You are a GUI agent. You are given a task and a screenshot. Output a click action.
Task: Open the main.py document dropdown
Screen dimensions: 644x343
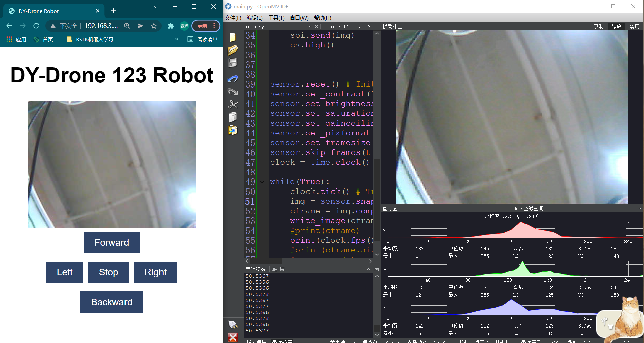point(310,26)
